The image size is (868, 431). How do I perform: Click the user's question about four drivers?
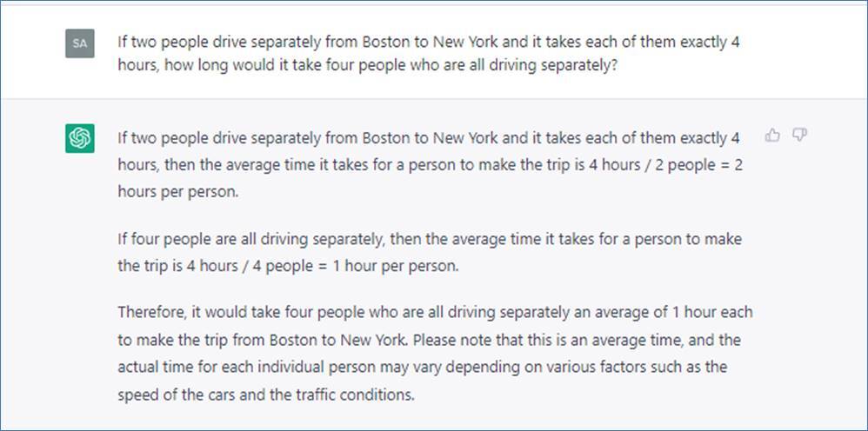click(429, 54)
